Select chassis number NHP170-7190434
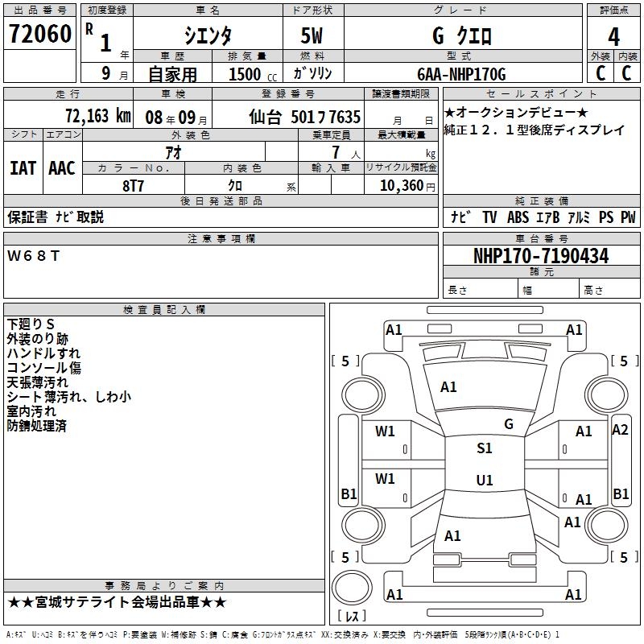Screen dimensions: 644x644 point(541,256)
